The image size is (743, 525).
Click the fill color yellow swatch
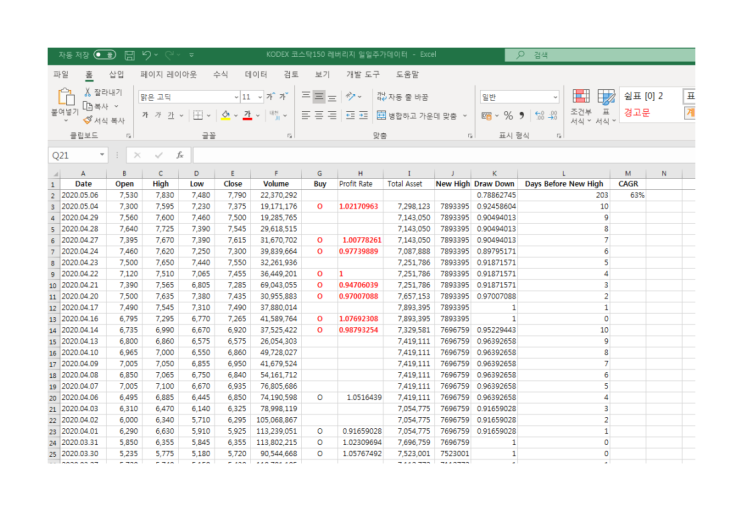tap(226, 116)
